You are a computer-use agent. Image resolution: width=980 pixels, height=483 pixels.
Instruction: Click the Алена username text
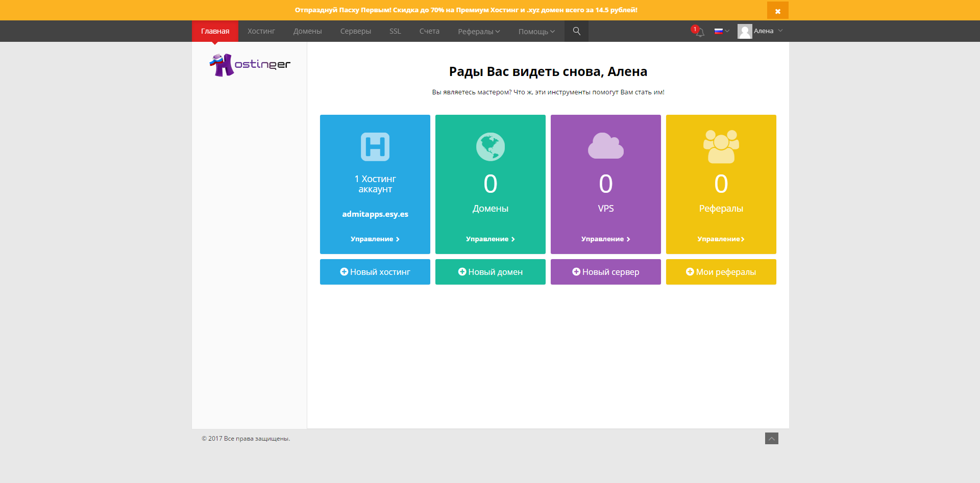pos(764,31)
